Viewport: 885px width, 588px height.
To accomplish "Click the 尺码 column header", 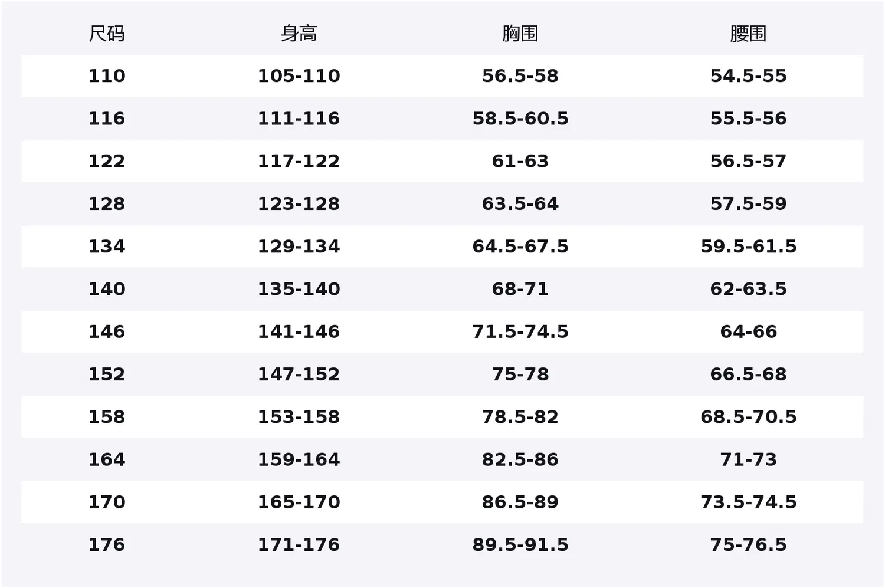I will [x=107, y=34].
